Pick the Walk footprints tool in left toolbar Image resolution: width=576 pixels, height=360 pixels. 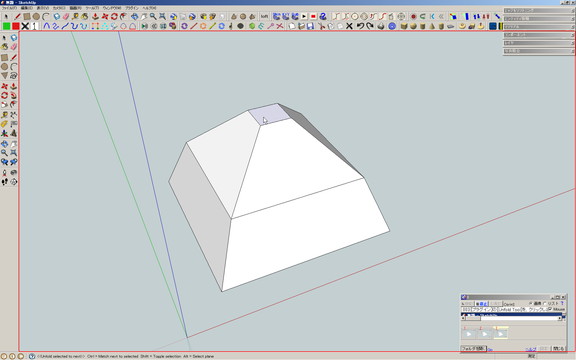(4, 181)
